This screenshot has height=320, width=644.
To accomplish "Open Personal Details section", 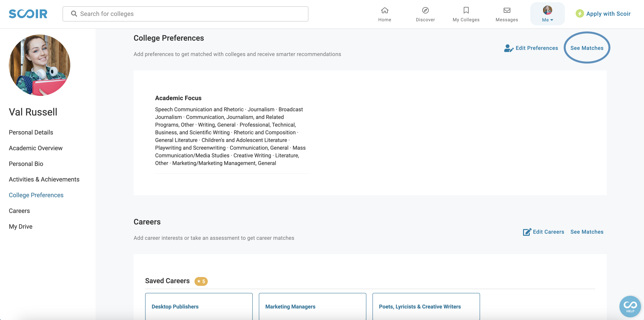I will pyautogui.click(x=31, y=132).
